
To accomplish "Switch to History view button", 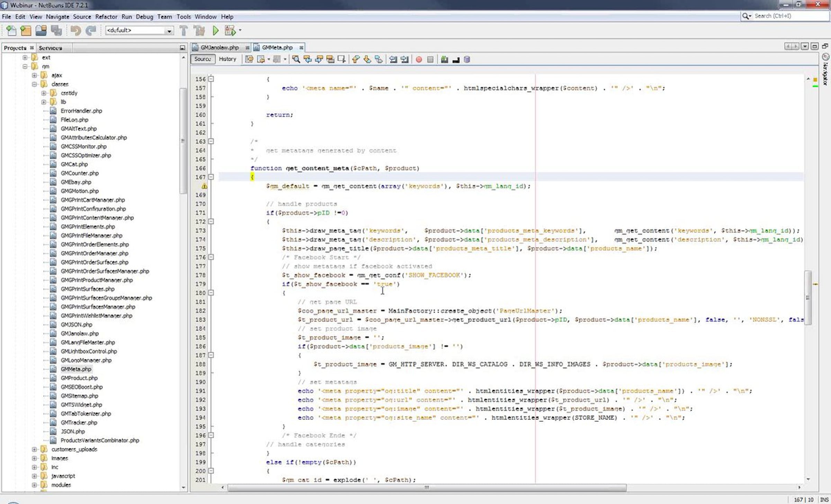I will tap(227, 59).
